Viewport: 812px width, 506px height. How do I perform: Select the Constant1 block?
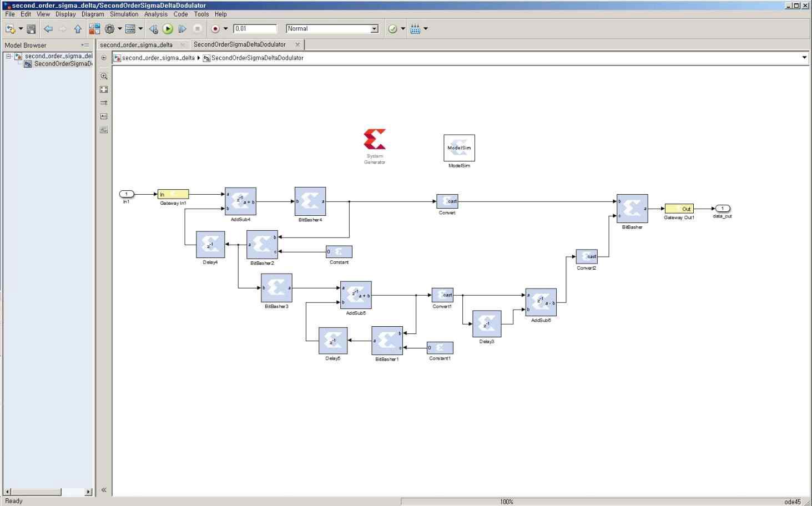pos(440,348)
